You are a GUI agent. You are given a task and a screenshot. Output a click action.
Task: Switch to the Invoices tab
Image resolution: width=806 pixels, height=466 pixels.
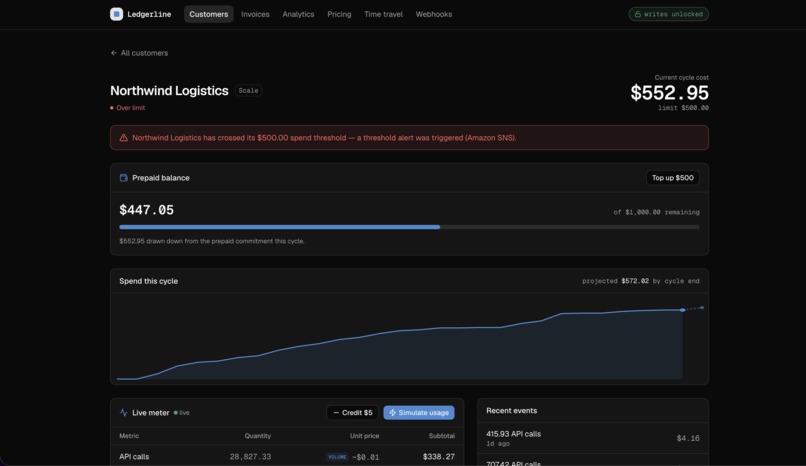pos(255,14)
